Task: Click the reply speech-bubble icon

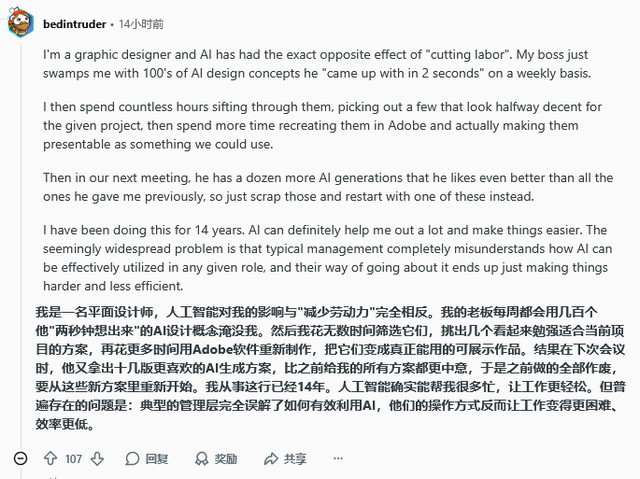Action: pyautogui.click(x=133, y=459)
